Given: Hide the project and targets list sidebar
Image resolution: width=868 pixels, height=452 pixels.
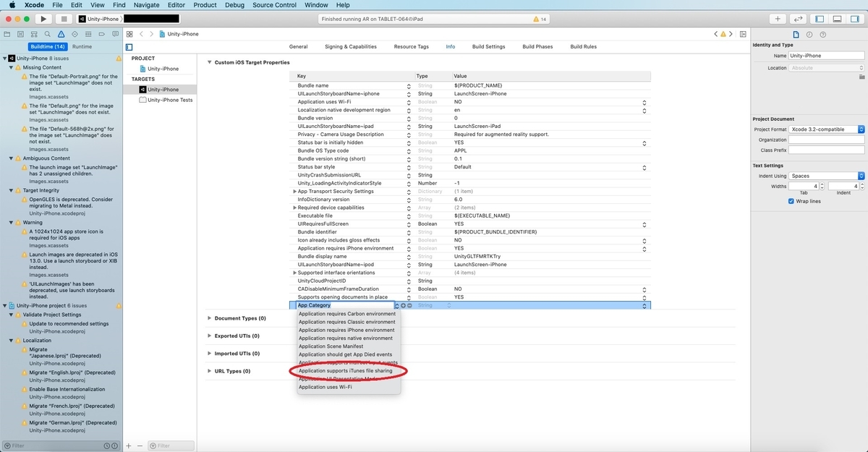Looking at the screenshot, I should coord(129,46).
